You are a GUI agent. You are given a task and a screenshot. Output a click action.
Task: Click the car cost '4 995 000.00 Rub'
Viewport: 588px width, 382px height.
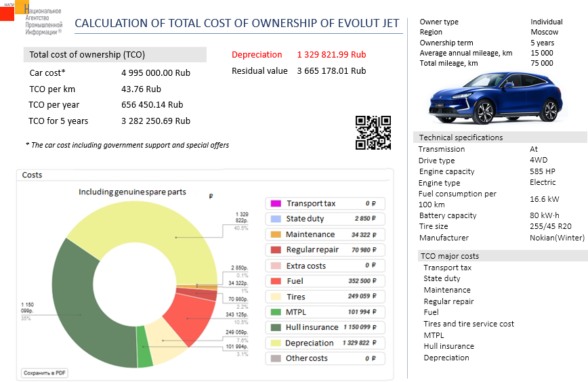[x=156, y=72]
